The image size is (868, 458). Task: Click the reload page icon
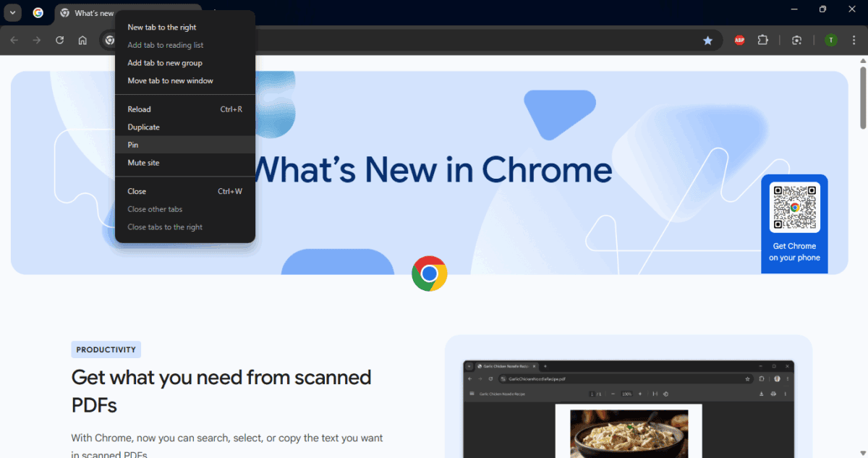(x=59, y=40)
